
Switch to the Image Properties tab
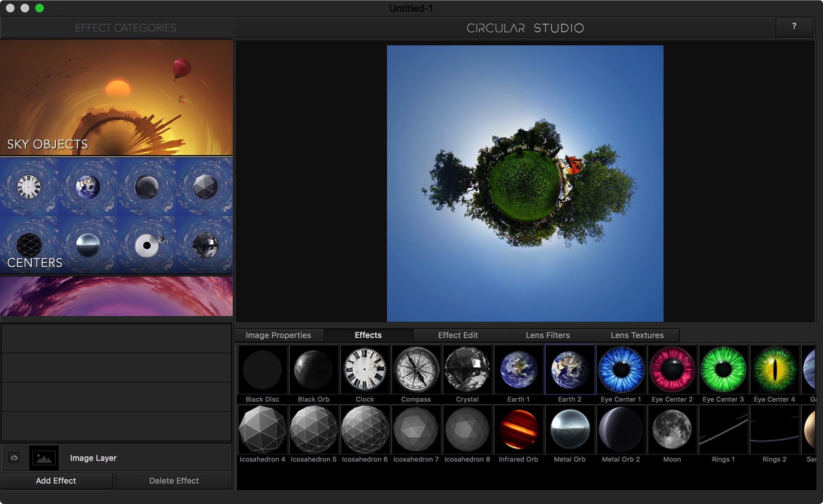click(x=278, y=335)
